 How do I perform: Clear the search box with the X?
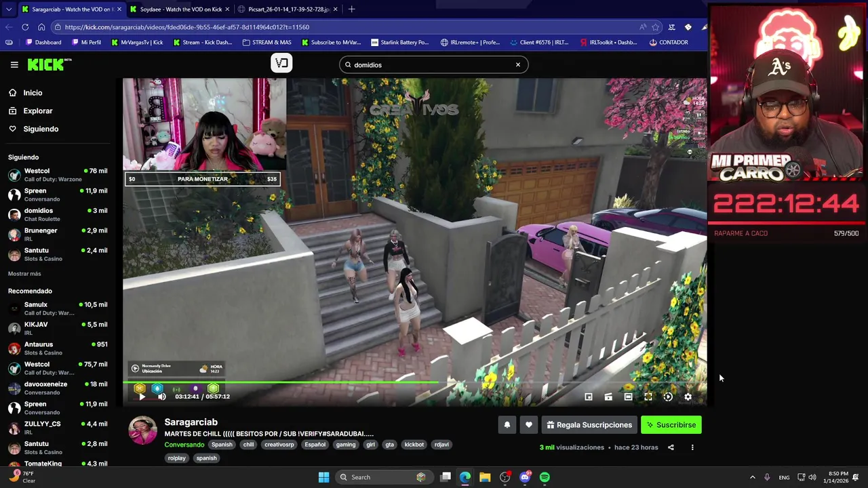(518, 65)
